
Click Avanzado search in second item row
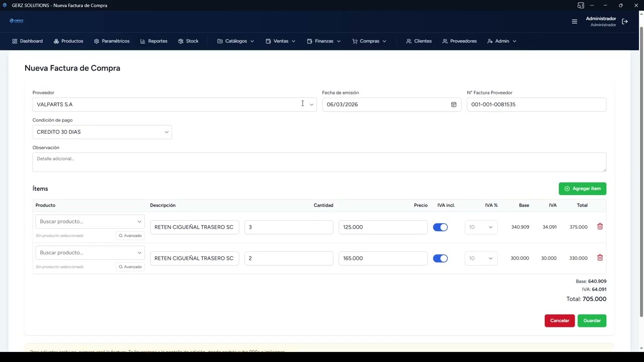tap(130, 267)
